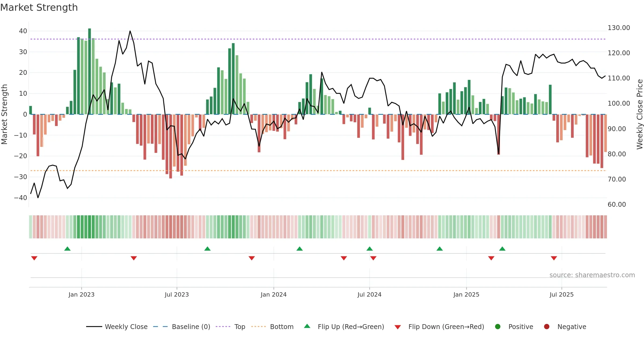Toggle the Bottom legend label
The width and height of the screenshot is (644, 362).
pos(282,327)
